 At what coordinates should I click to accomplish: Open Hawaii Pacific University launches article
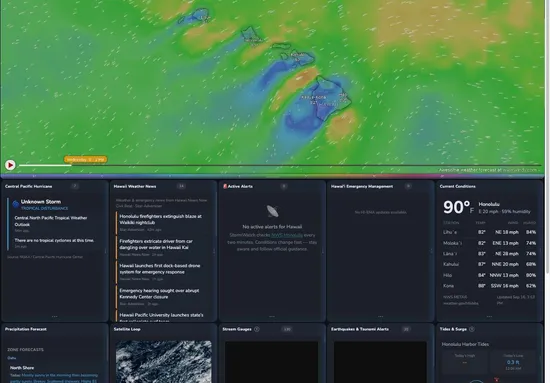[161, 315]
